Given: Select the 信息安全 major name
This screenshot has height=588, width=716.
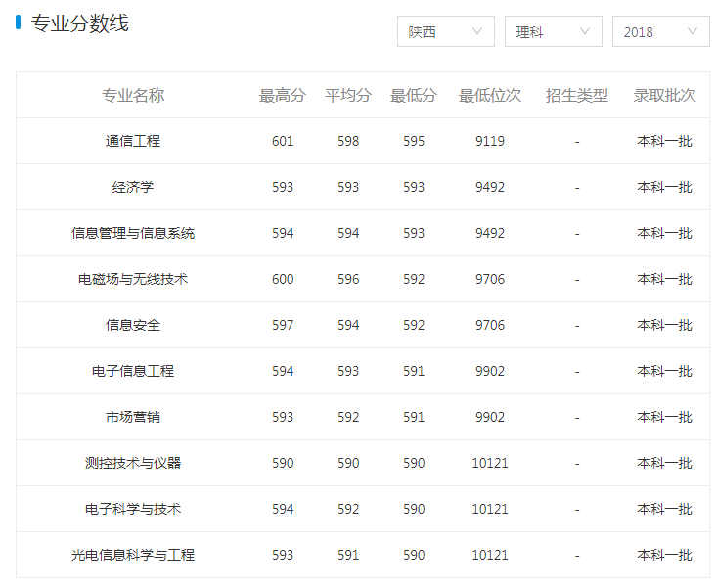Looking at the screenshot, I should (133, 325).
